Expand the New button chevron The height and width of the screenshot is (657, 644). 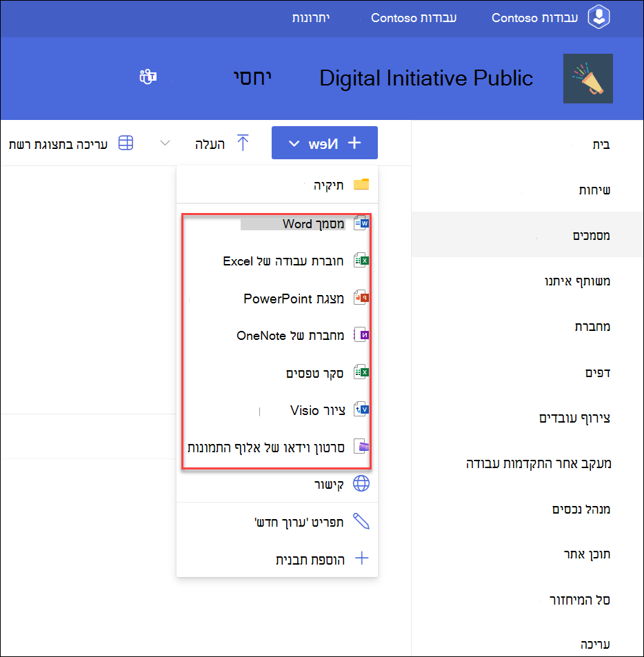click(294, 143)
